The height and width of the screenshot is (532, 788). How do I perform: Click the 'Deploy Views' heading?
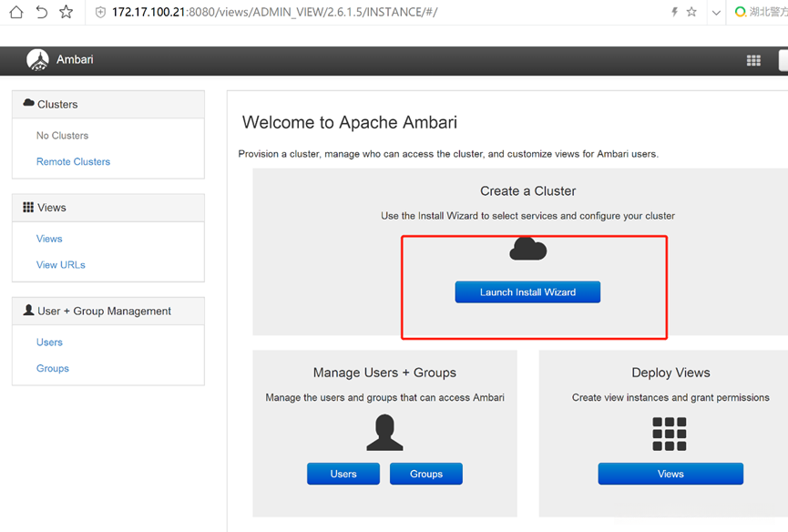pyautogui.click(x=670, y=373)
